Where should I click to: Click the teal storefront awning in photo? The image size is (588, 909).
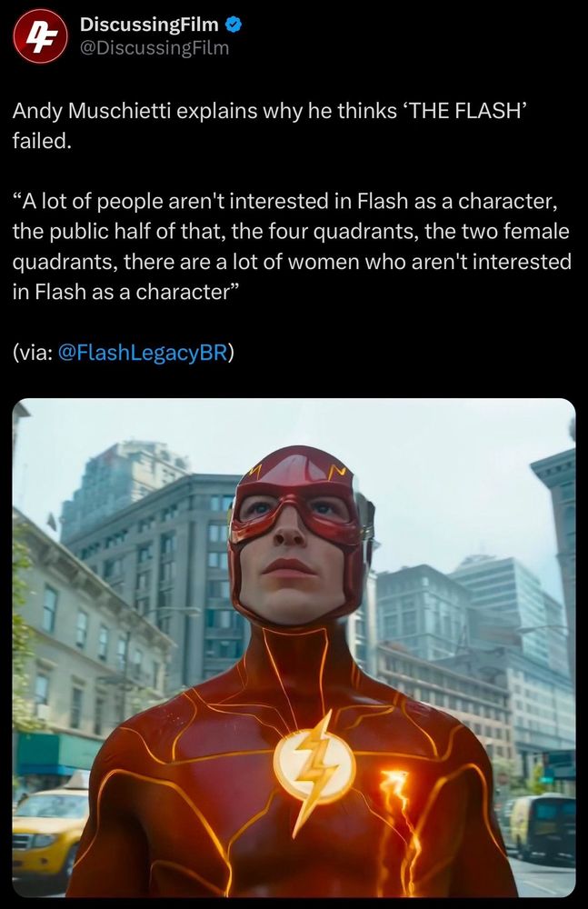click(x=51, y=753)
